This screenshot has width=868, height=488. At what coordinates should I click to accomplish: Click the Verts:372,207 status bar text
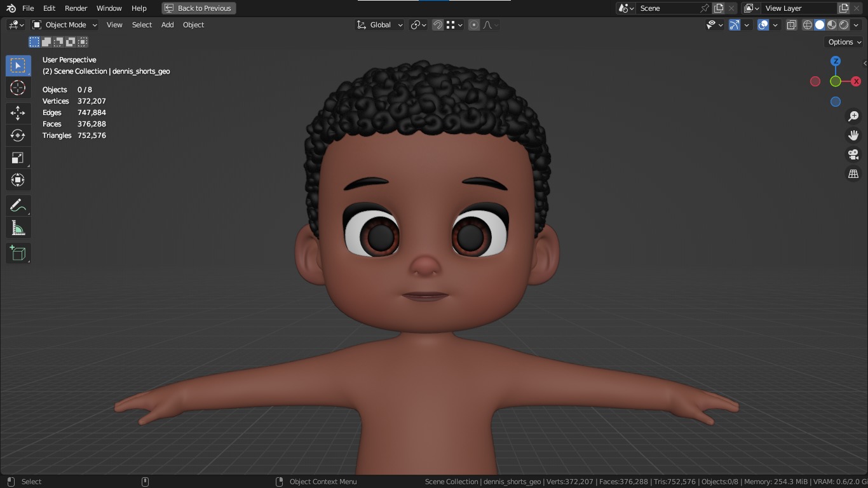570,482
